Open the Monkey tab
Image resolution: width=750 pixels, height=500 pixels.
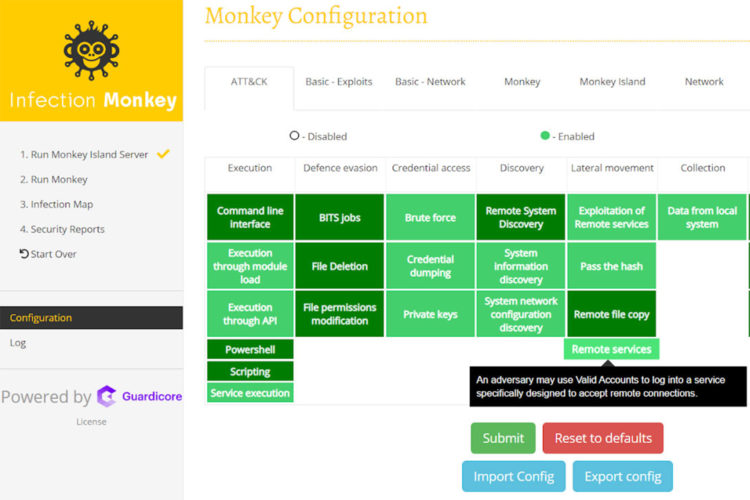click(522, 82)
